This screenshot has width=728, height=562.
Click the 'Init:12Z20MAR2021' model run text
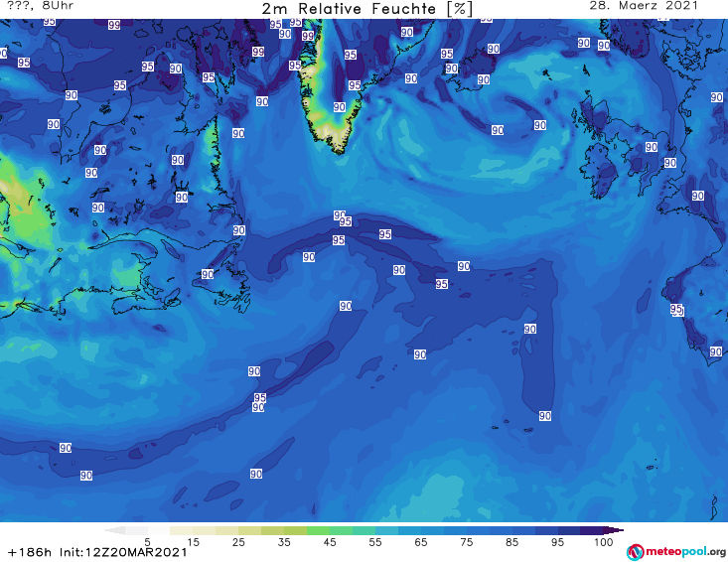[x=123, y=552]
